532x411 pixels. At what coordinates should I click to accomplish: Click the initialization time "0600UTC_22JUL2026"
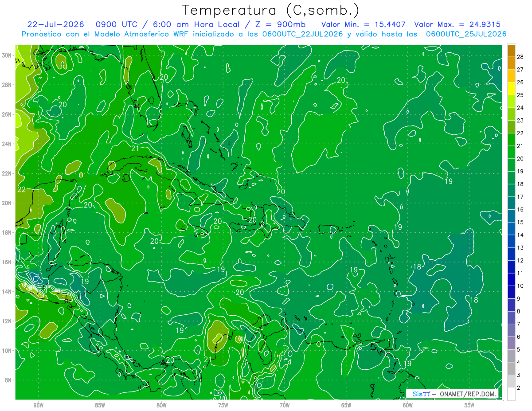click(302, 34)
